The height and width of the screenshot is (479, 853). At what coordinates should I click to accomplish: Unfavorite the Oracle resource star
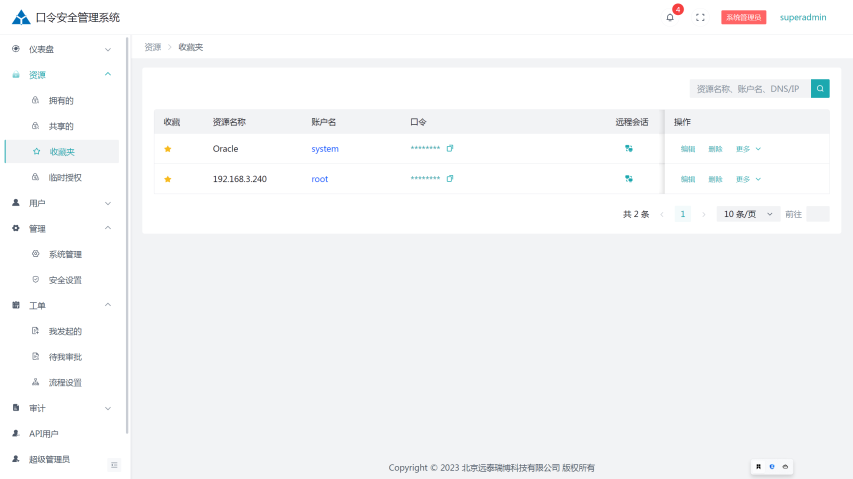[x=168, y=149]
